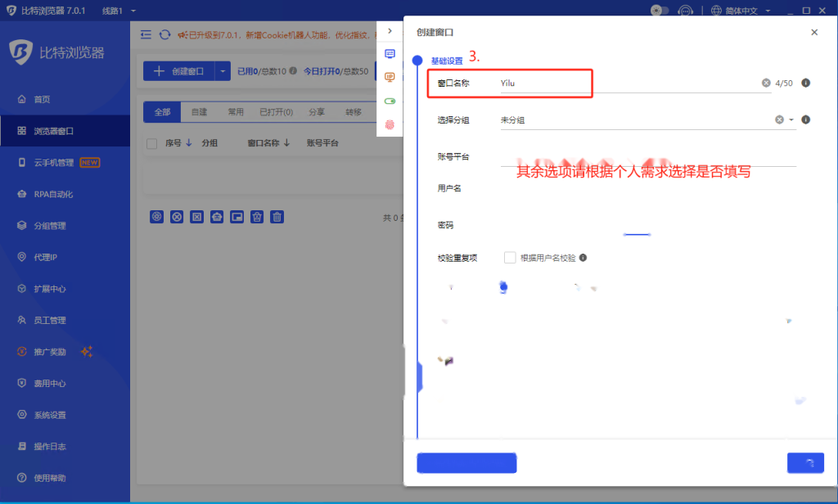This screenshot has width=838, height=504.
Task: Click the wide blue button at the dialog bottom left
Action: (466, 463)
